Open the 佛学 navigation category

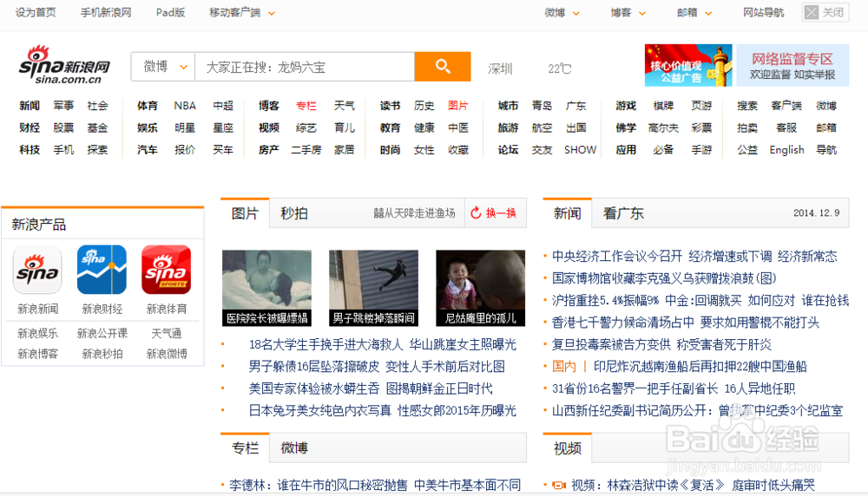(x=626, y=127)
